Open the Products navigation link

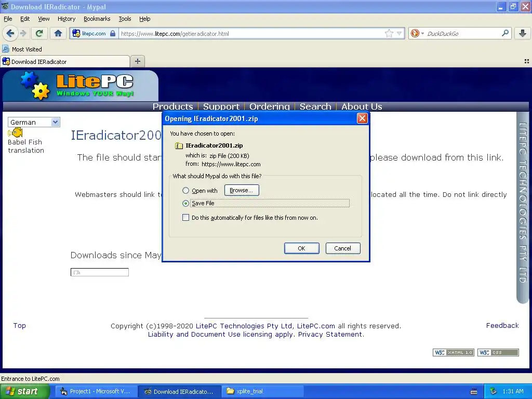pos(172,107)
